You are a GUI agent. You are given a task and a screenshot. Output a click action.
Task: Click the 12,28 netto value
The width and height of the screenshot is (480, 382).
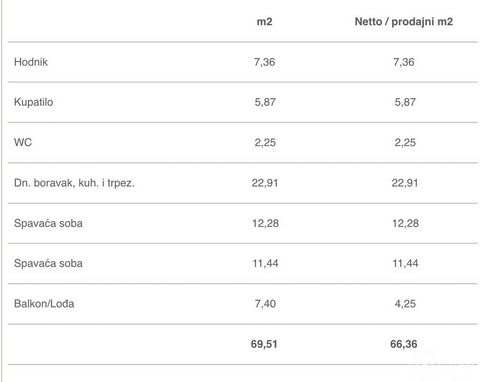click(x=405, y=223)
